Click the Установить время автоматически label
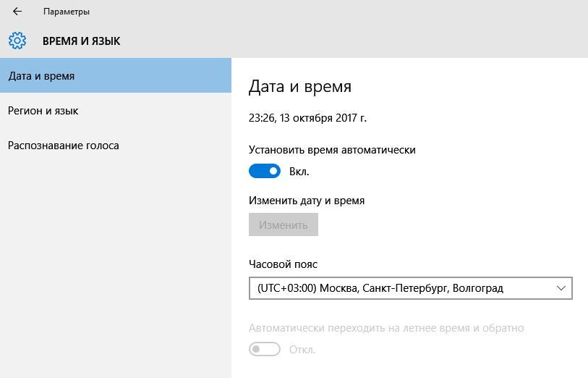588x378 pixels. coord(332,150)
